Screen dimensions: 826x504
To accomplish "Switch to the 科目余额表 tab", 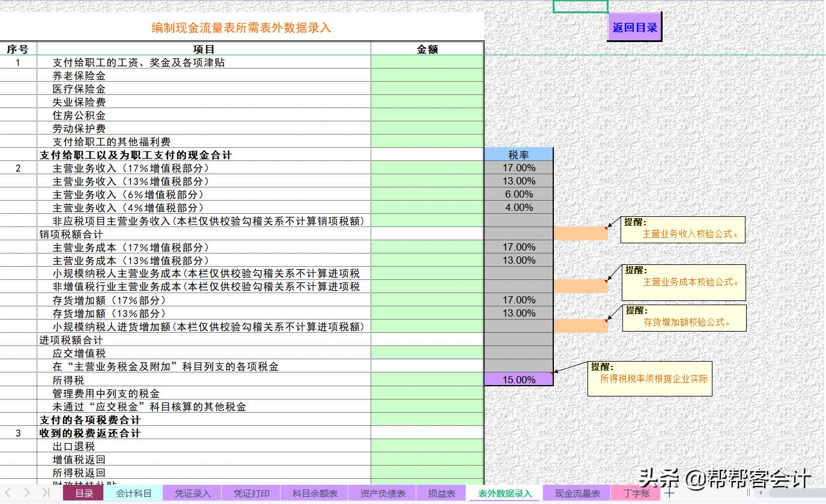I will click(314, 493).
